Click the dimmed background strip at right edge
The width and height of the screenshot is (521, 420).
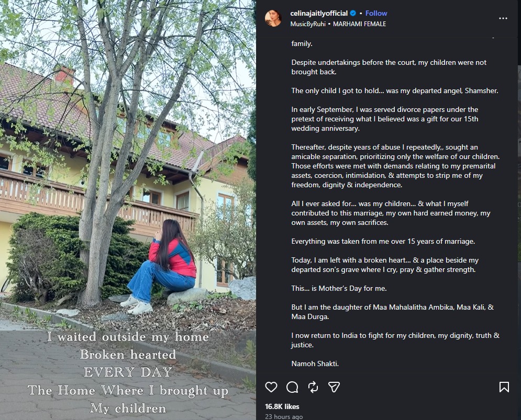519,210
